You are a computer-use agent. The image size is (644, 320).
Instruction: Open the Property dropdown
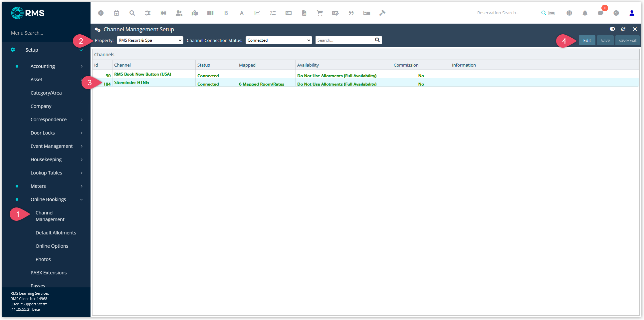(150, 40)
